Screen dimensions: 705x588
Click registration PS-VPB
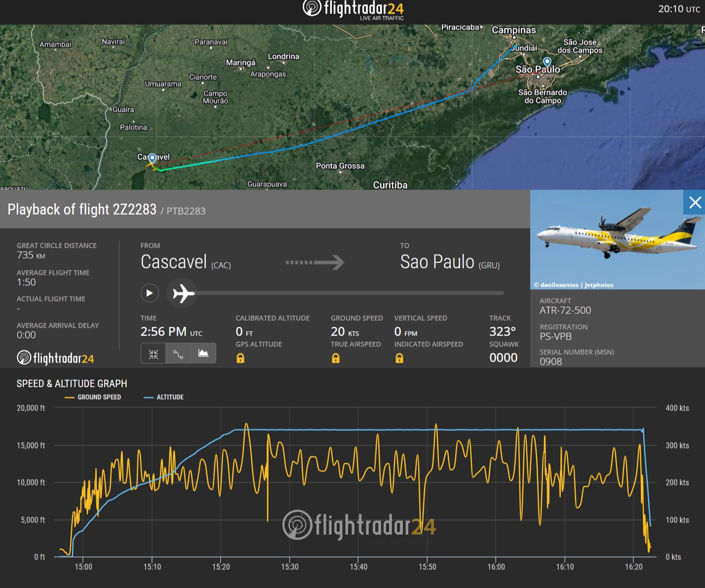[x=555, y=336]
